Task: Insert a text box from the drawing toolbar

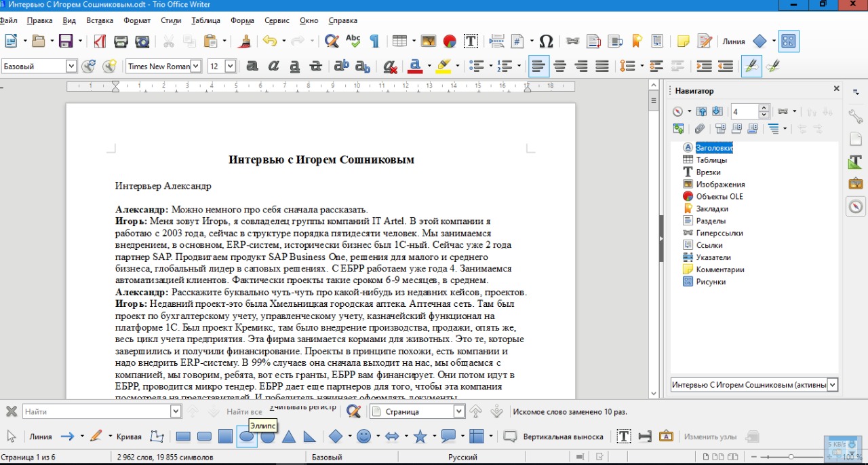Action: 624,436
